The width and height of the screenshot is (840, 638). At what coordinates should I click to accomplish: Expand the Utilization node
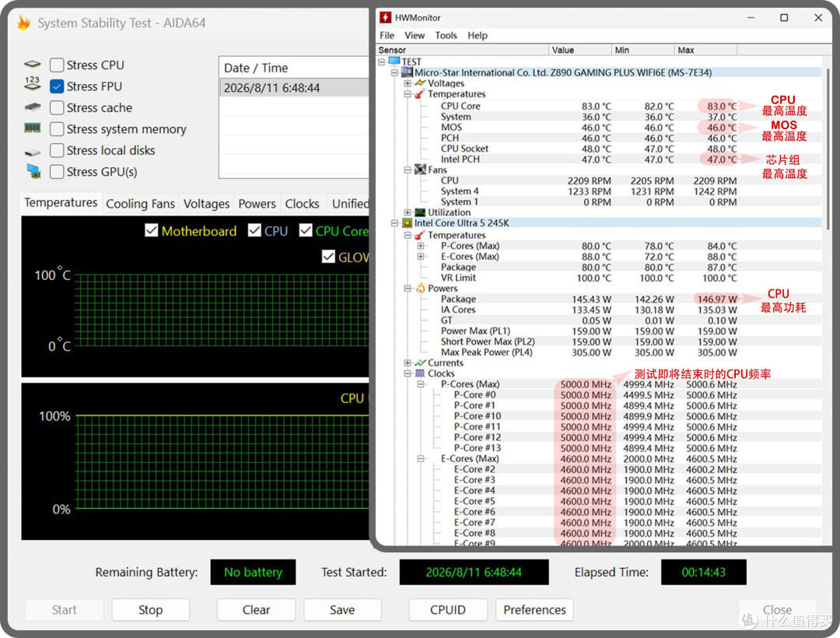408,212
